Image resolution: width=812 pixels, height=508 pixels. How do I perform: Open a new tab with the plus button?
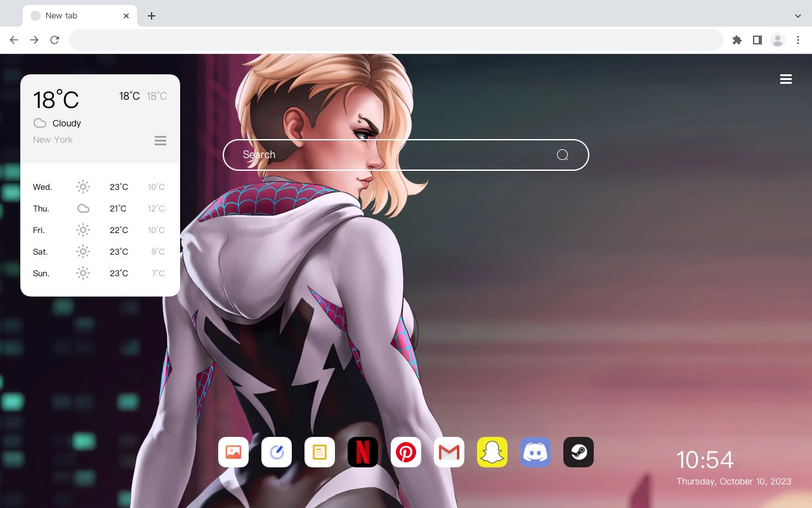point(152,16)
